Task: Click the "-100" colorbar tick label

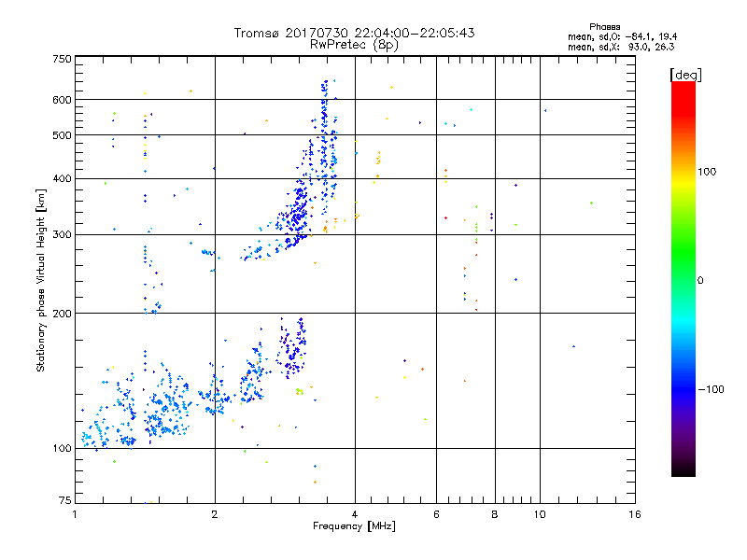Action: click(711, 389)
